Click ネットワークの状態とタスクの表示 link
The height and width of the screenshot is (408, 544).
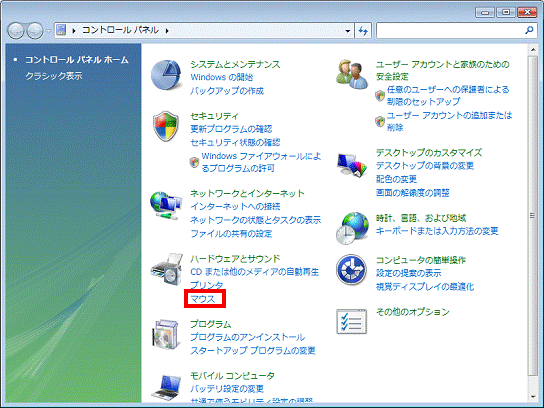tap(256, 220)
